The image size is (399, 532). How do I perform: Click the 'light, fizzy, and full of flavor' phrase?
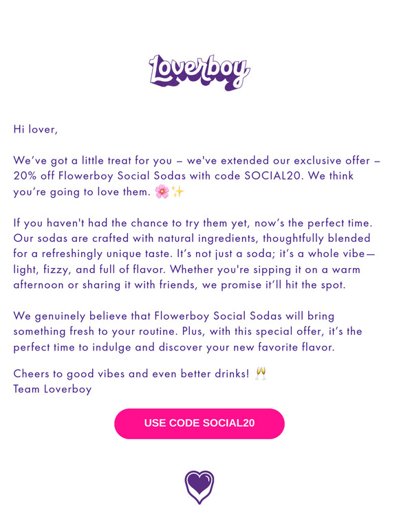(x=89, y=269)
